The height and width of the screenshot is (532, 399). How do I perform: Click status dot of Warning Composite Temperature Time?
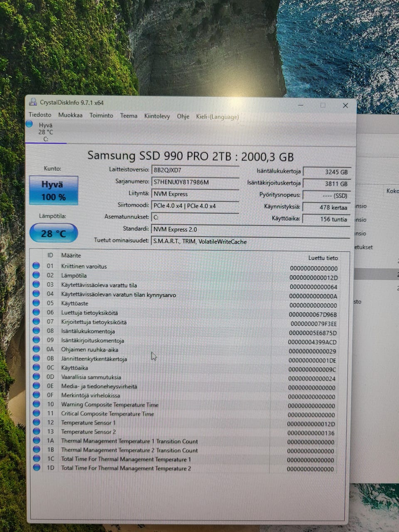click(36, 404)
